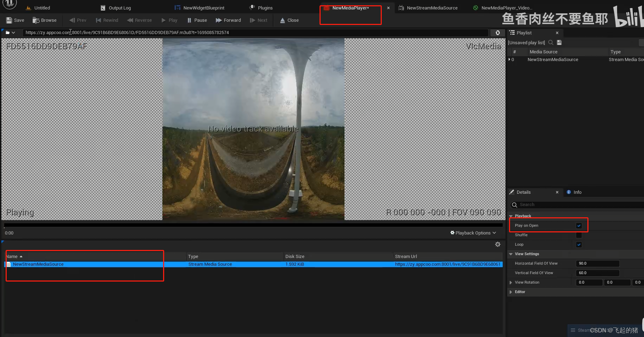Expand the Editor section

click(x=511, y=292)
